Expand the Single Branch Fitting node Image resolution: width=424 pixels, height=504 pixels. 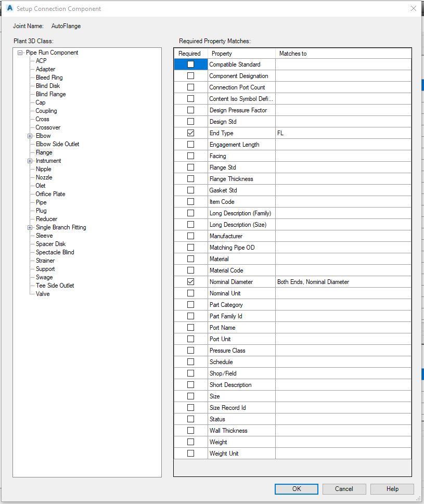click(x=30, y=228)
